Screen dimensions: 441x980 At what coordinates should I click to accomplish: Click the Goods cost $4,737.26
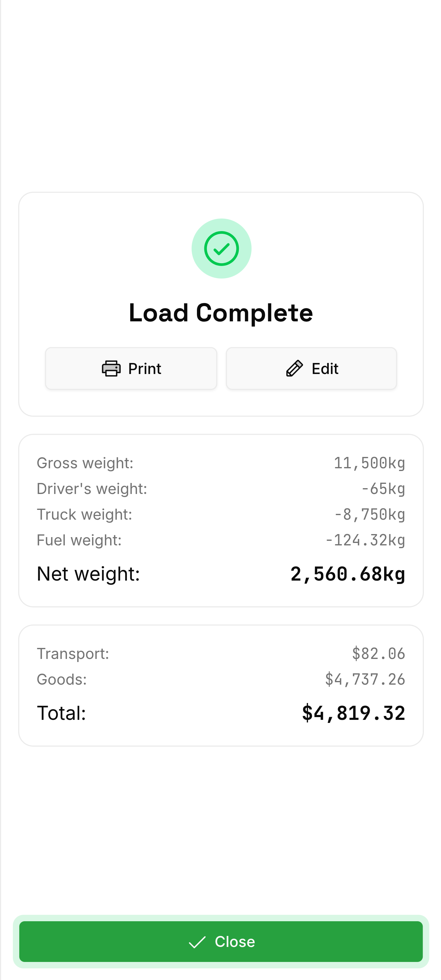pos(365,679)
